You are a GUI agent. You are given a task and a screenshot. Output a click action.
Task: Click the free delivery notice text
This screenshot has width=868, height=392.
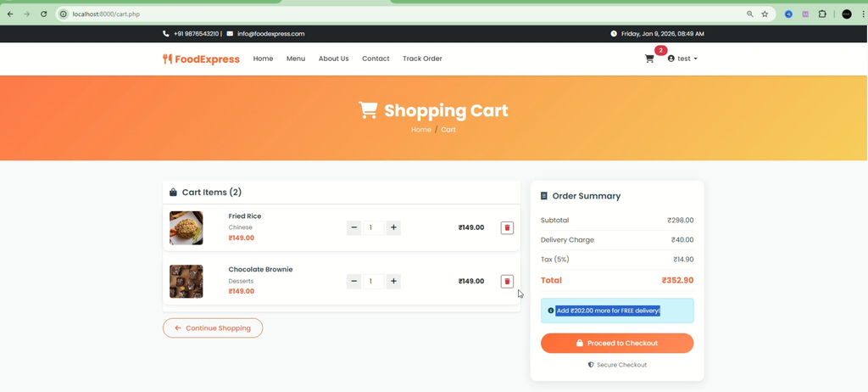pos(608,311)
